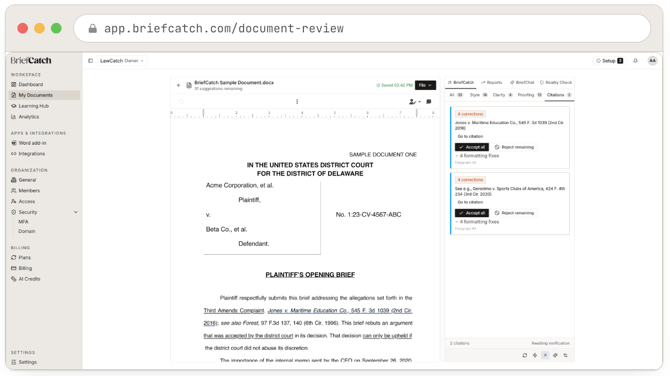
Task: Click the highlighted middle icon in the panel footer
Action: [545, 355]
